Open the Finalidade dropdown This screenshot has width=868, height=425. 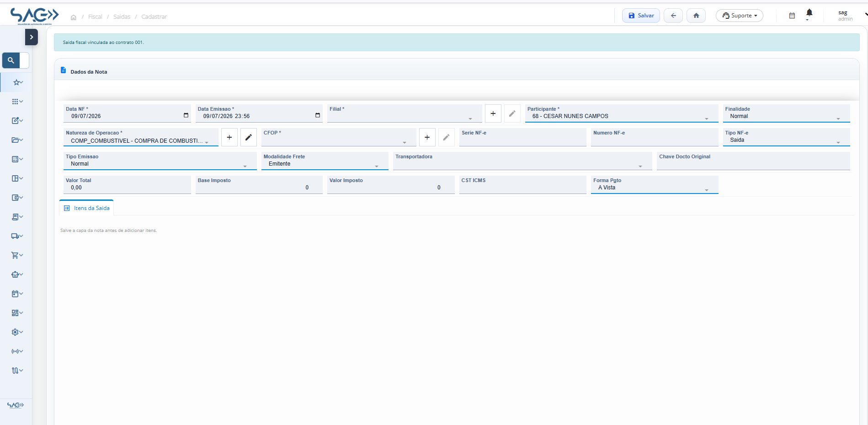click(786, 113)
